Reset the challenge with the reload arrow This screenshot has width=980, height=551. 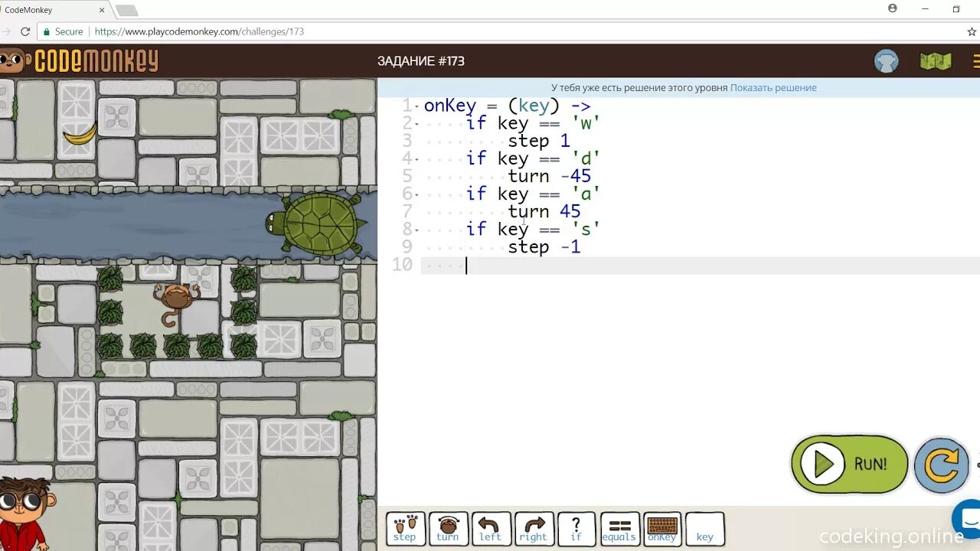pos(942,465)
